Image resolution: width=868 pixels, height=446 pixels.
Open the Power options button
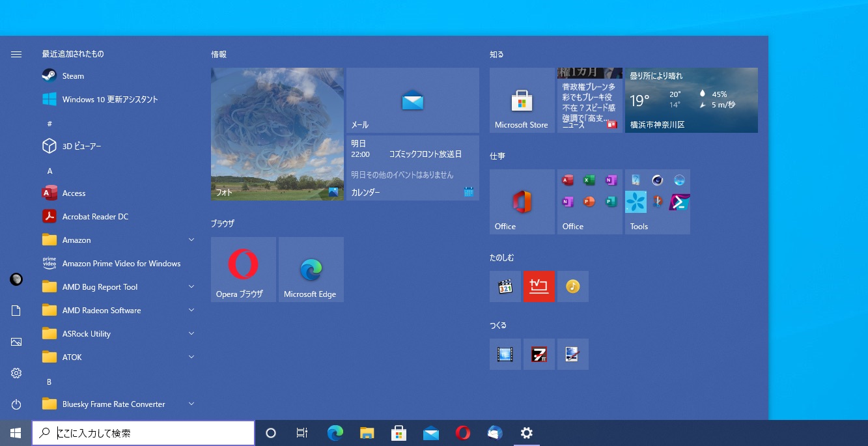[16, 404]
